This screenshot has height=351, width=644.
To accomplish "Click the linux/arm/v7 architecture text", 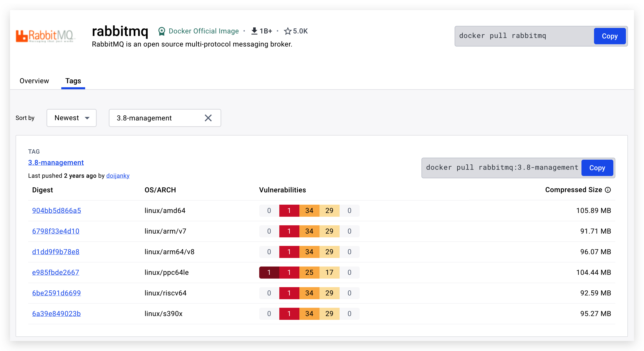I will [x=166, y=231].
